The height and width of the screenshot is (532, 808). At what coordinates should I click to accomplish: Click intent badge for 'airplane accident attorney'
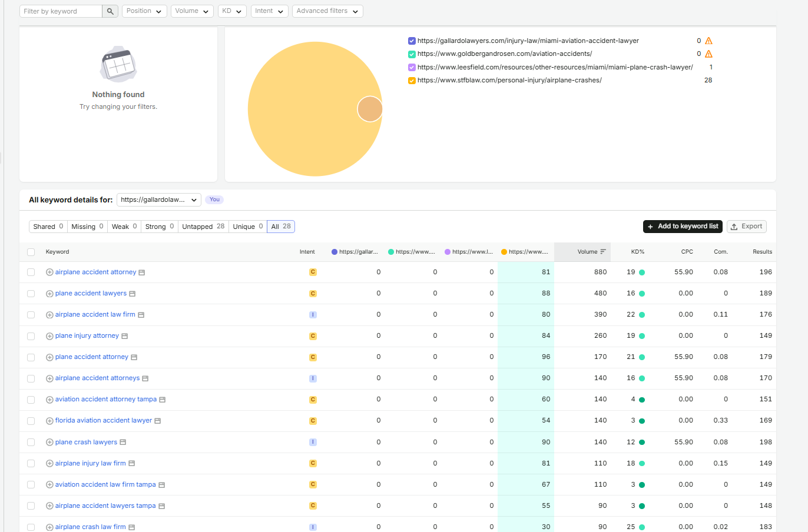[313, 272]
